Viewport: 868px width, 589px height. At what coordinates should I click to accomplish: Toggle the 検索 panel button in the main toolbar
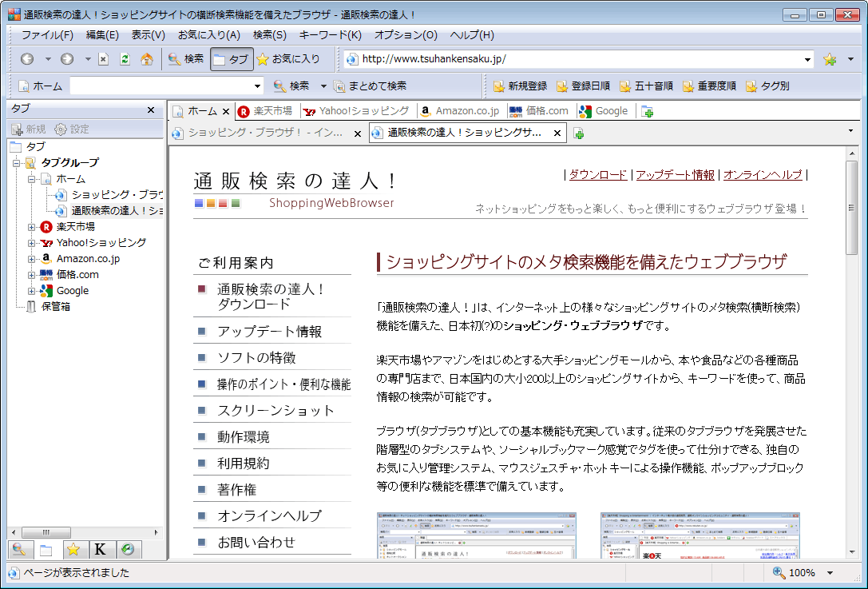tap(186, 58)
